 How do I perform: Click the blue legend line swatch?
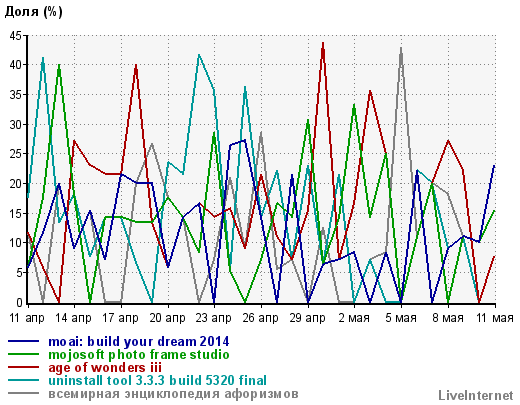tap(23, 342)
